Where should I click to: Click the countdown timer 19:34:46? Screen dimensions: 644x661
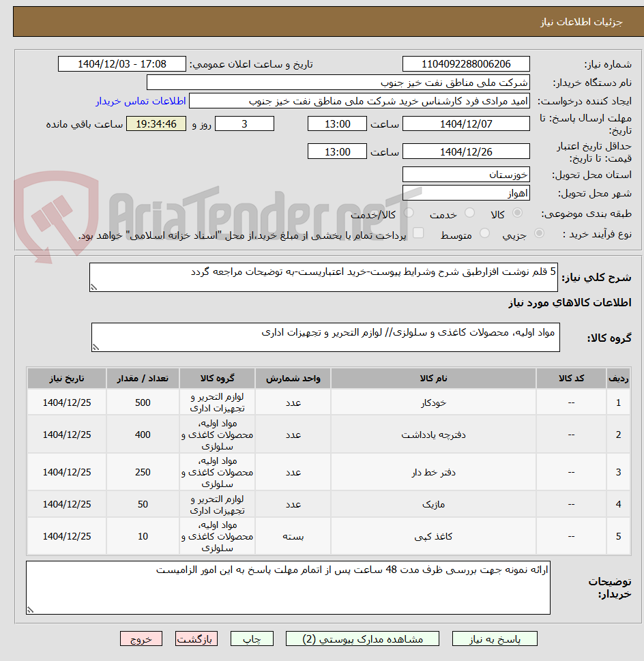[x=156, y=124]
